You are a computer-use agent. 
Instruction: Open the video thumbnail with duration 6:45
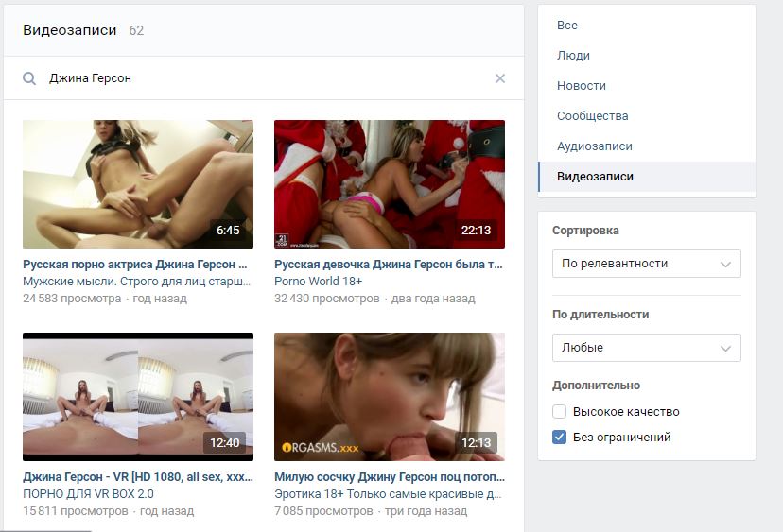pos(138,184)
